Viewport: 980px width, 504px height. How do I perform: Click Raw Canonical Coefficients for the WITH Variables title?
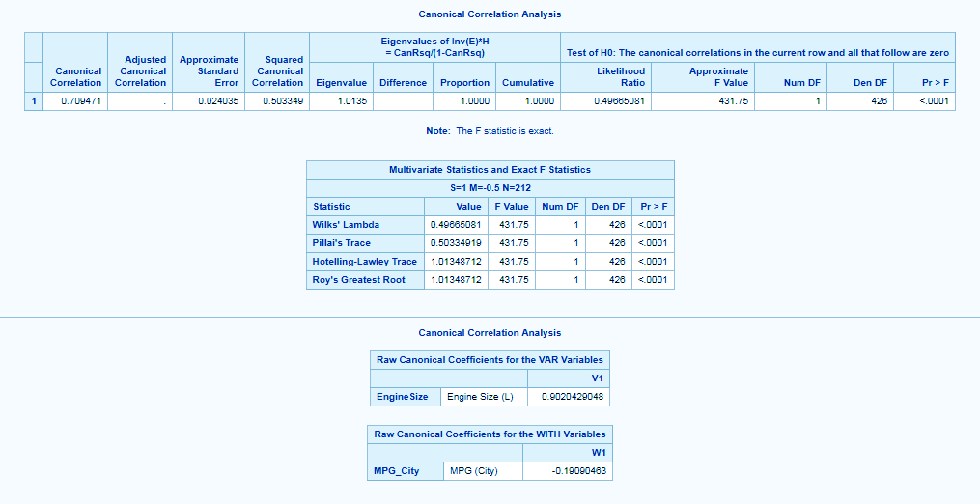point(490,434)
